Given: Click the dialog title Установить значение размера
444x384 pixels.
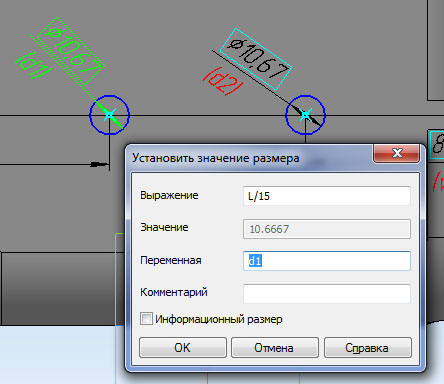Looking at the screenshot, I should click(216, 158).
